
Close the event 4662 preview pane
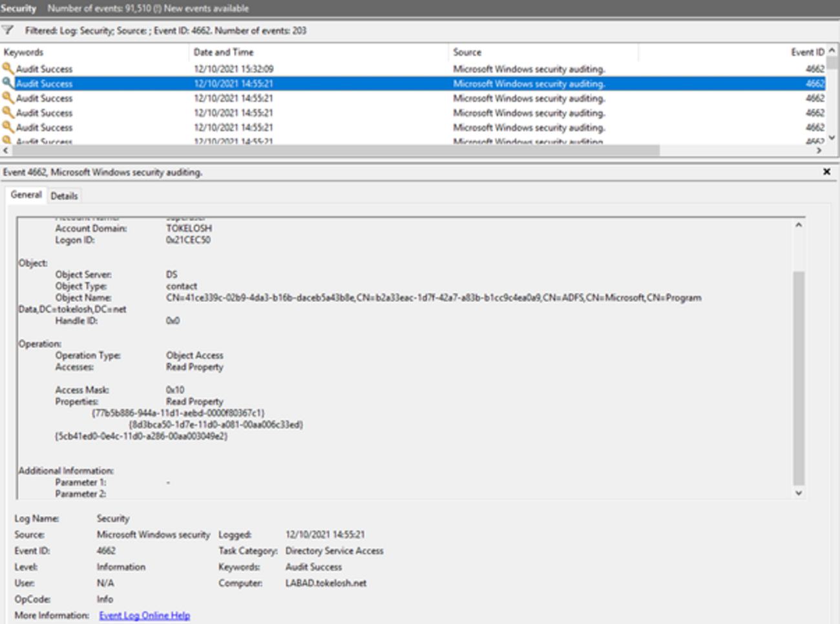coord(826,172)
